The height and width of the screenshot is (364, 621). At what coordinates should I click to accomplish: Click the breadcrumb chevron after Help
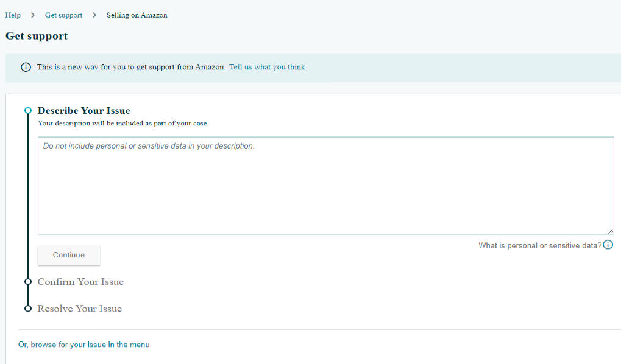[x=33, y=15]
